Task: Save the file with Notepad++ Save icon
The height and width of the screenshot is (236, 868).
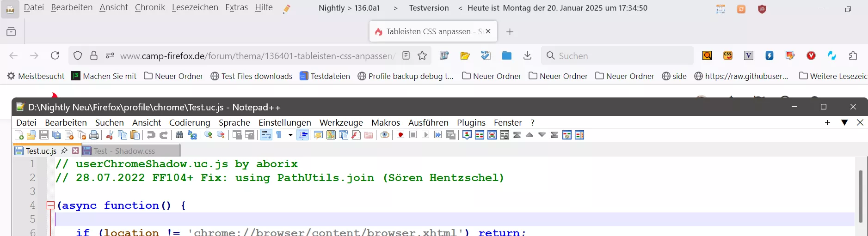Action: coord(44,135)
